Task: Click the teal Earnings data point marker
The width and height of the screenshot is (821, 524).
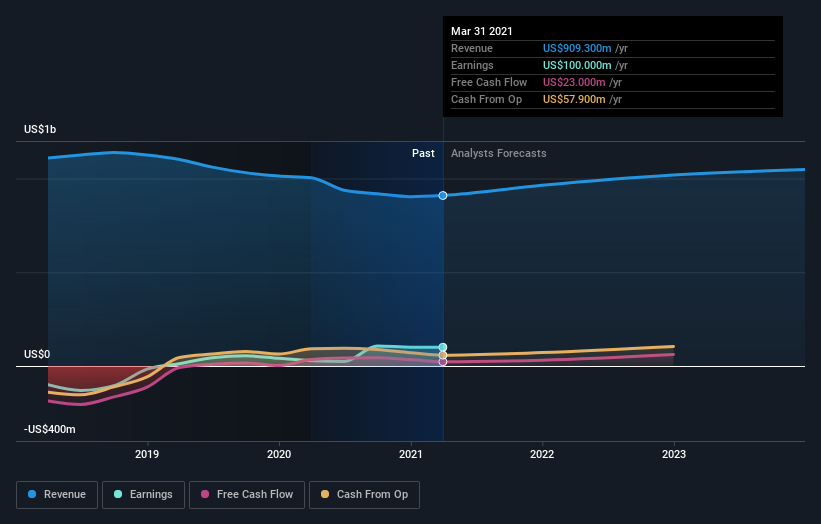Action: (443, 347)
